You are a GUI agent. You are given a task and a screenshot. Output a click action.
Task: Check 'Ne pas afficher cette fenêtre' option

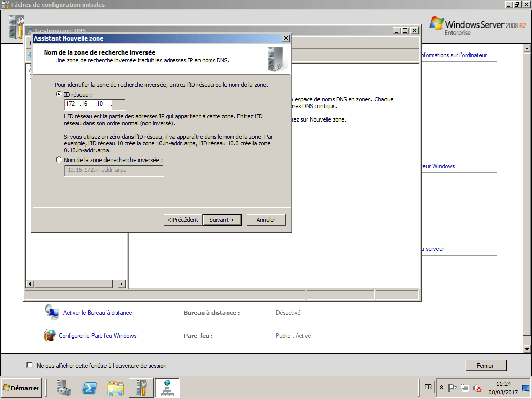[x=30, y=365]
